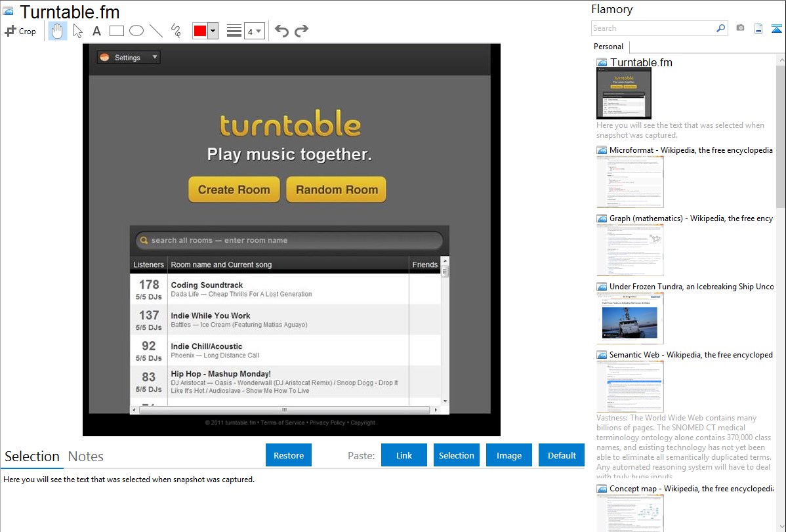Pick the rectangle shape tool
Viewport: 786px width, 532px height.
tap(117, 31)
